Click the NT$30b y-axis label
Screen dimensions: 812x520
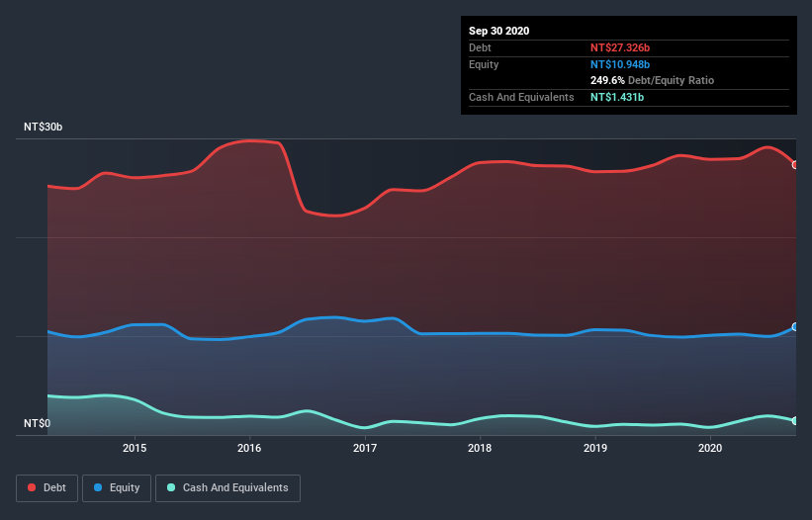43,127
